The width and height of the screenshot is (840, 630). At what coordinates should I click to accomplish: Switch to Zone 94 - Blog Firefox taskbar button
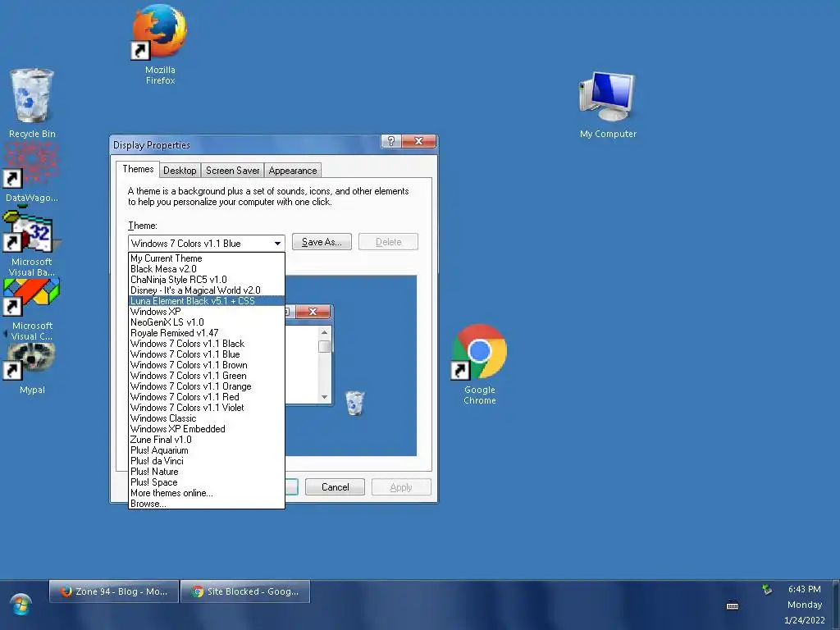[x=113, y=591]
